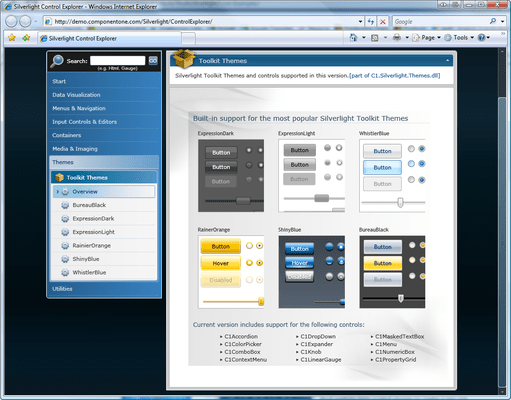Click the Print icon in command bar
Image resolution: width=511 pixels, height=400 pixels.
point(397,37)
